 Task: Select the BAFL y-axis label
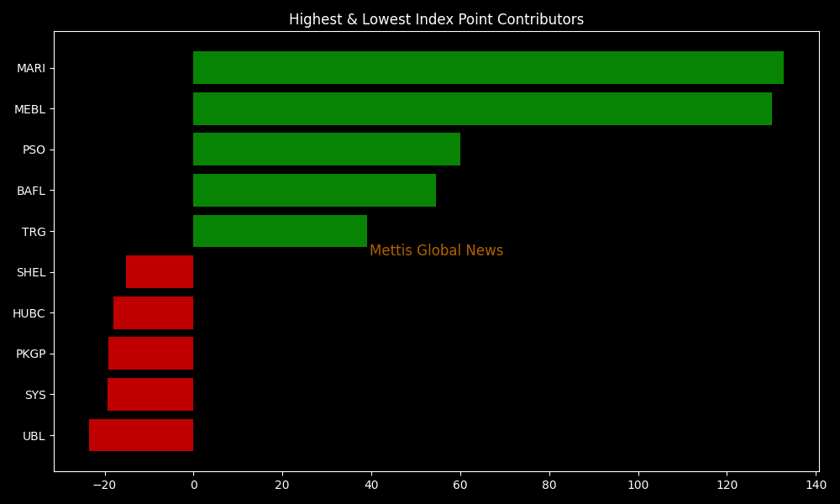click(31, 191)
